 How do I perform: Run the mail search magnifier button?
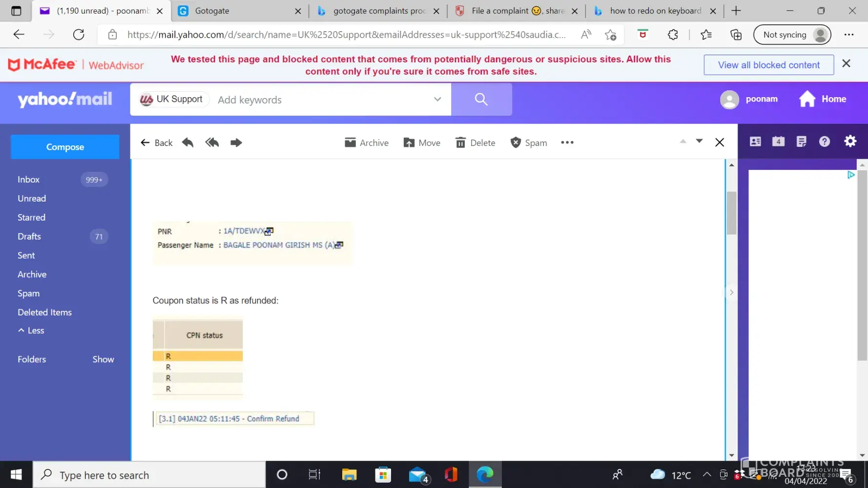(x=481, y=99)
